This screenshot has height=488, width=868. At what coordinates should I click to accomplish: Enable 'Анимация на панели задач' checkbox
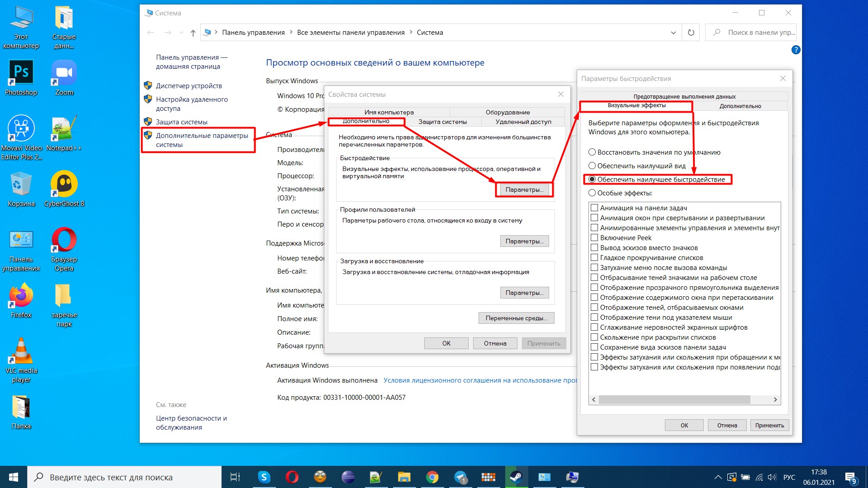[x=594, y=208]
